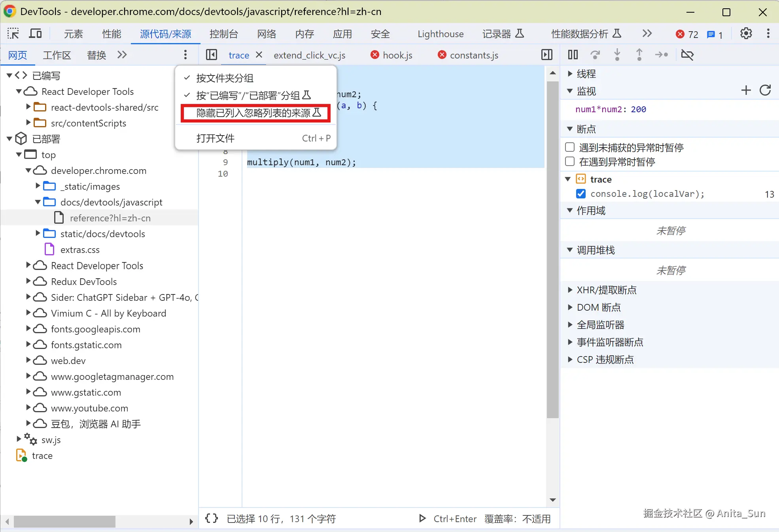The image size is (779, 532).
Task: Open the hook.js file tab
Action: coord(397,55)
